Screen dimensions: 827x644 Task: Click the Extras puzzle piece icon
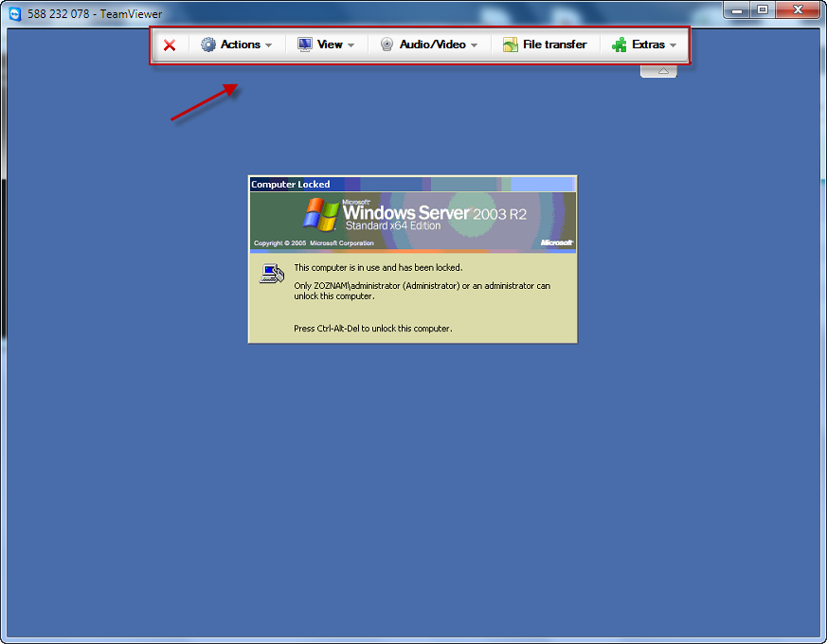coord(620,45)
